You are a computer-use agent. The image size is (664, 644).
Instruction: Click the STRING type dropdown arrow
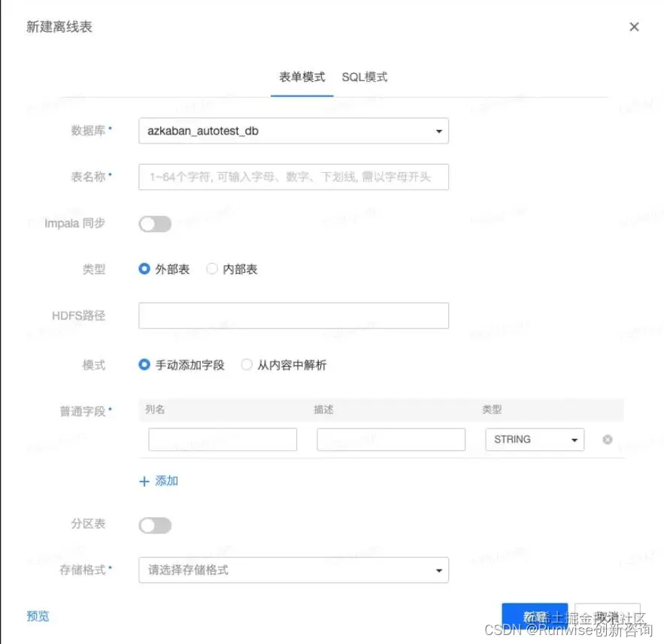(x=575, y=440)
